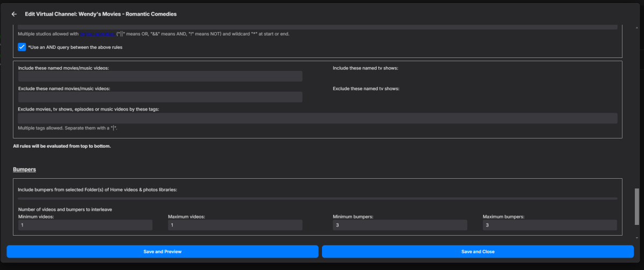
Task: Focus the 'Include these named movies/music videos' field
Action: tap(160, 76)
